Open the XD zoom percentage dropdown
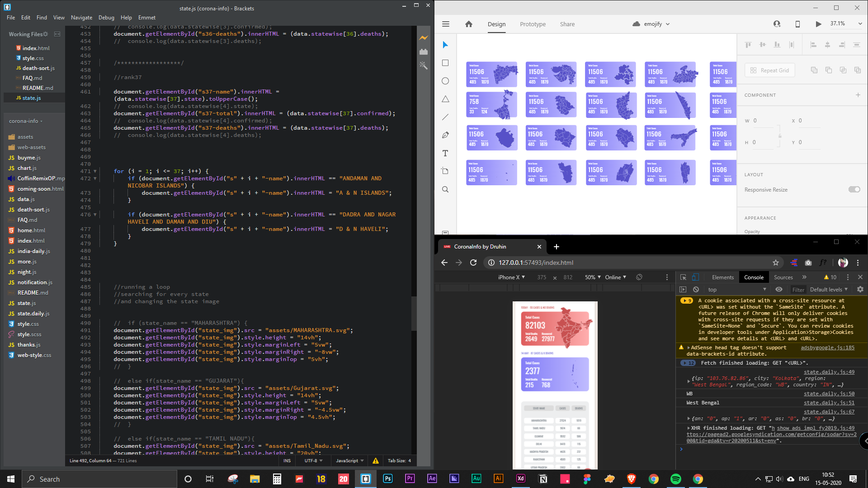Image resolution: width=868 pixels, height=488 pixels. (x=860, y=24)
